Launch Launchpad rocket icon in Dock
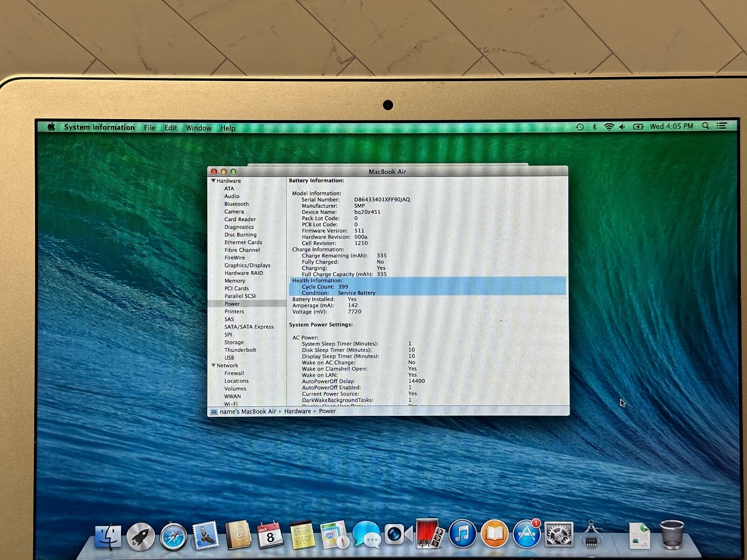 pos(141,537)
